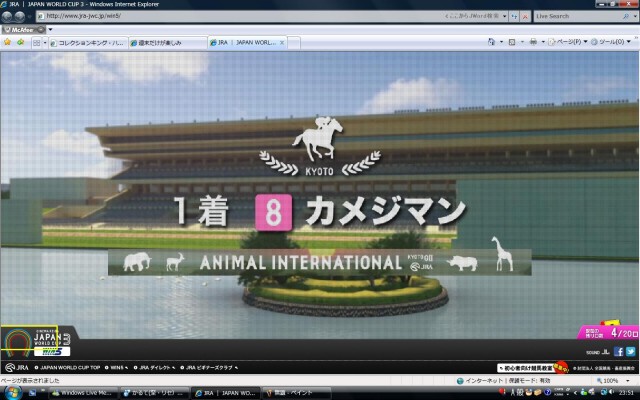Open the JRA ダイレクト footer link
The image size is (640, 400).
(155, 368)
